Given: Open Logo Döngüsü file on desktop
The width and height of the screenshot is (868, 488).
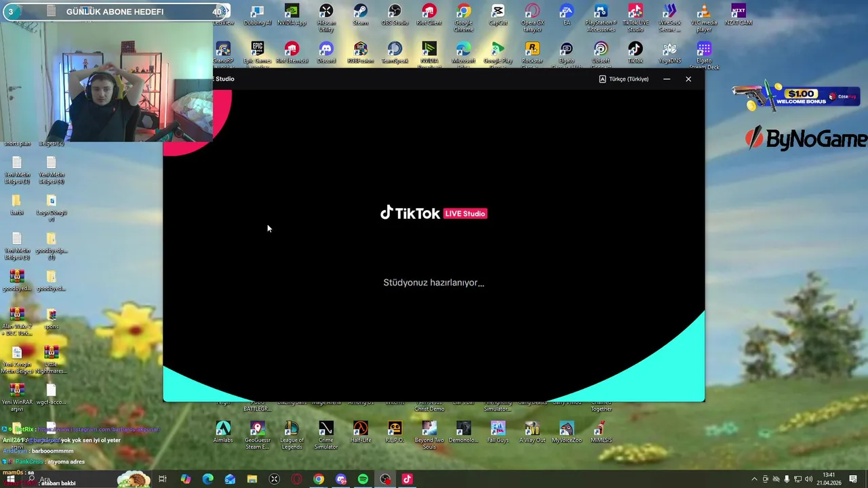Looking at the screenshot, I should point(51,208).
